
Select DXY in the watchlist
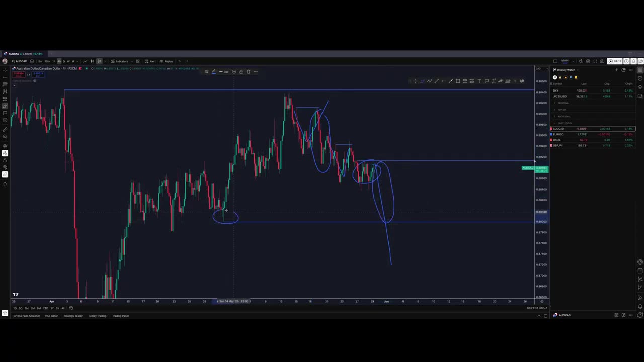(x=593, y=90)
